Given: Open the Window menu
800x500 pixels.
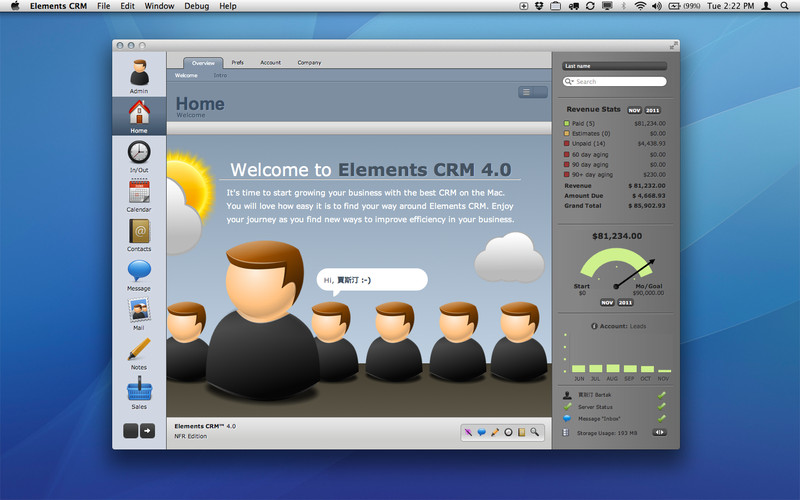Looking at the screenshot, I should click(x=159, y=6).
